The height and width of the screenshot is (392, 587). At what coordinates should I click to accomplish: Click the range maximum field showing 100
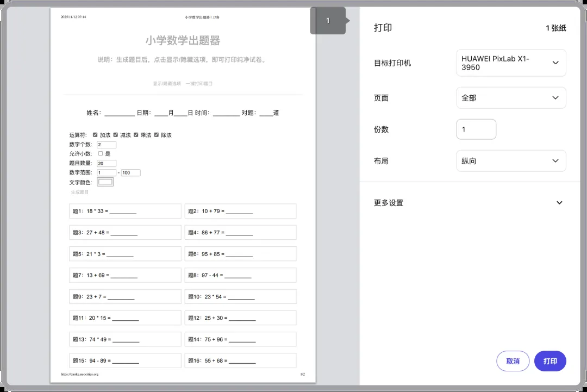(x=130, y=173)
